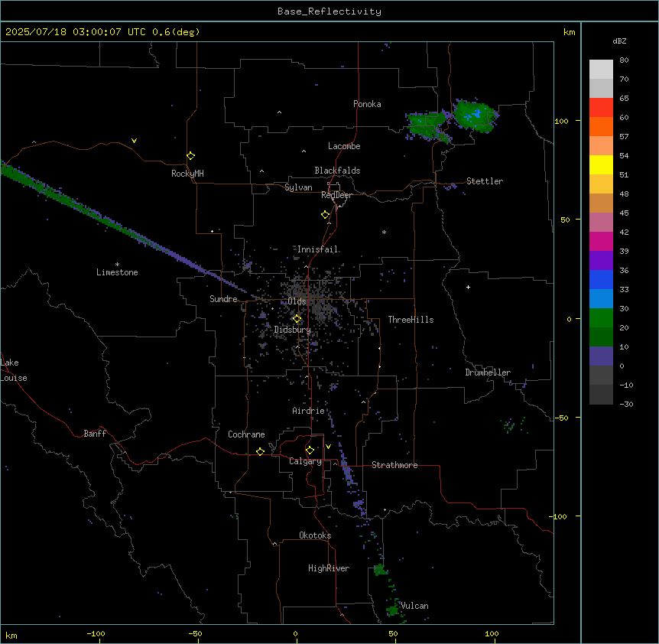659x644 pixels.
Task: Click the Stettler city label
Action: (x=485, y=181)
